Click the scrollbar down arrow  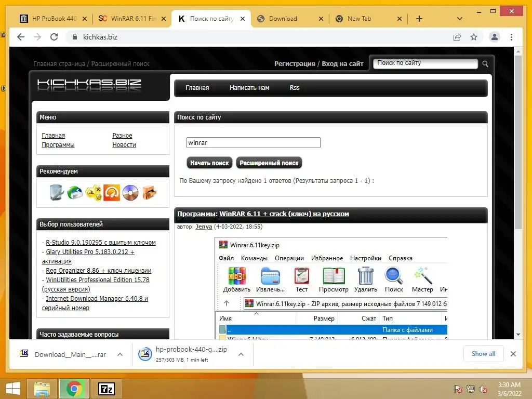coord(518,335)
